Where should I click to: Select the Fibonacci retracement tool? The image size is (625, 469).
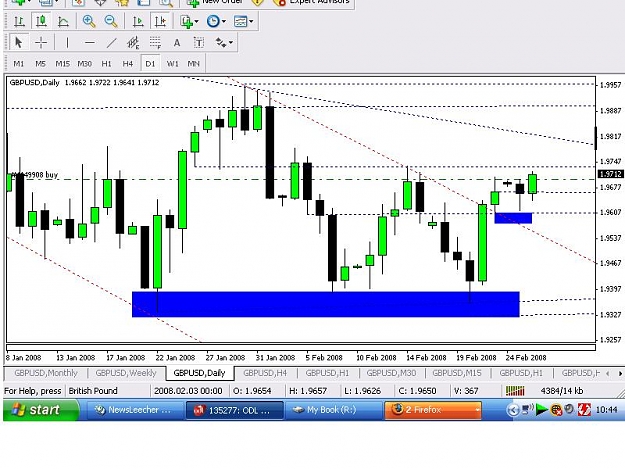click(x=155, y=42)
